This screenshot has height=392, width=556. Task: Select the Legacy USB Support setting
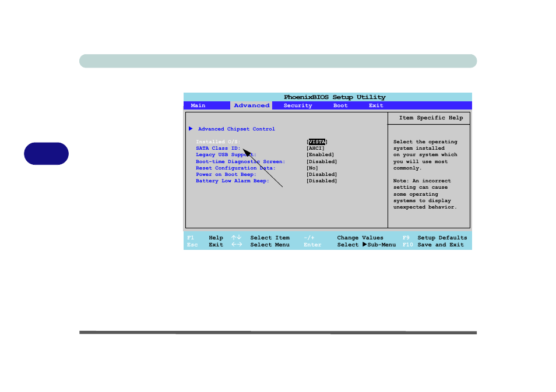pos(226,154)
